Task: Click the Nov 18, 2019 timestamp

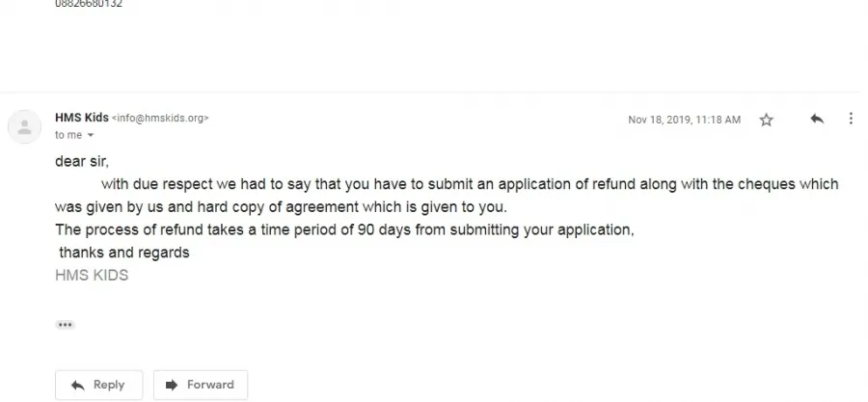Action: [684, 120]
